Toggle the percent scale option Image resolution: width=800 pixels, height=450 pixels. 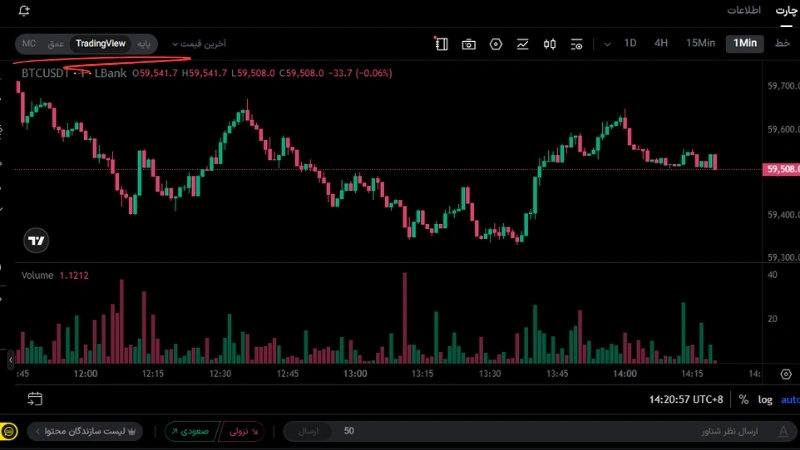point(743,399)
